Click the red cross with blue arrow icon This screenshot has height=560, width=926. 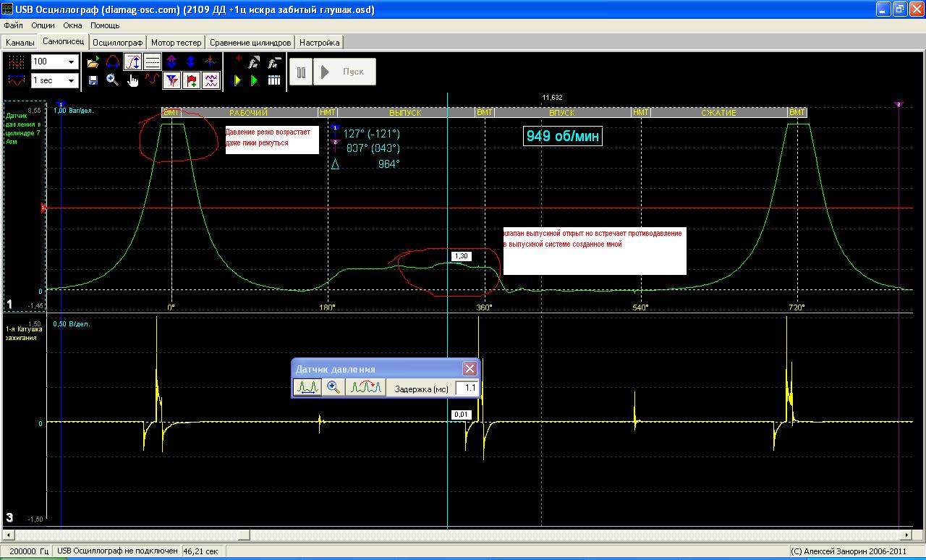211,62
